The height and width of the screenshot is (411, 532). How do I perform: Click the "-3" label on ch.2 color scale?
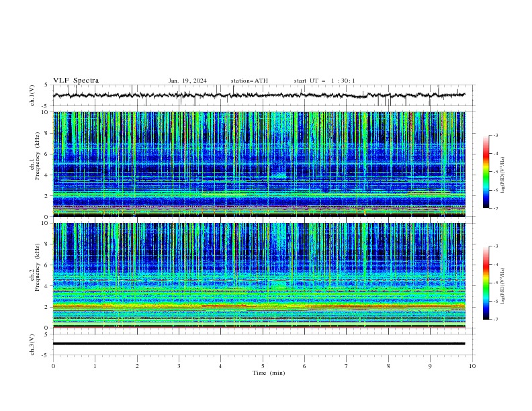click(x=496, y=246)
